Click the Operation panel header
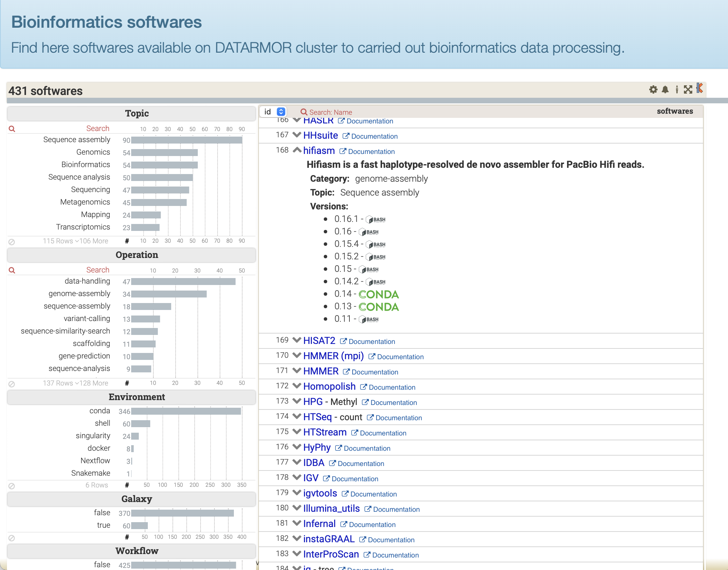Viewport: 728px width, 570px height. 132,255
